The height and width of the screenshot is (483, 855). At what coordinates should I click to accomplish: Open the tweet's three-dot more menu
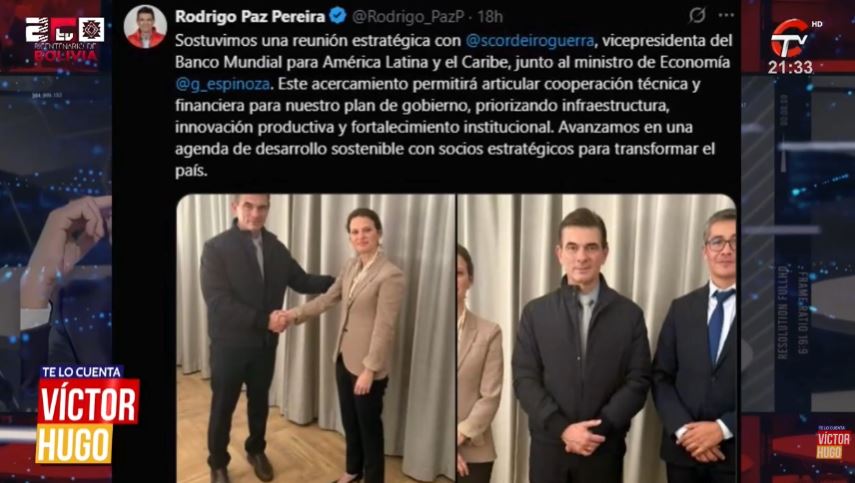726,15
